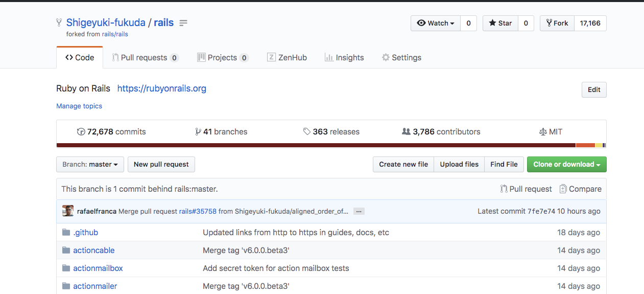Click the Edit description button

click(x=594, y=89)
